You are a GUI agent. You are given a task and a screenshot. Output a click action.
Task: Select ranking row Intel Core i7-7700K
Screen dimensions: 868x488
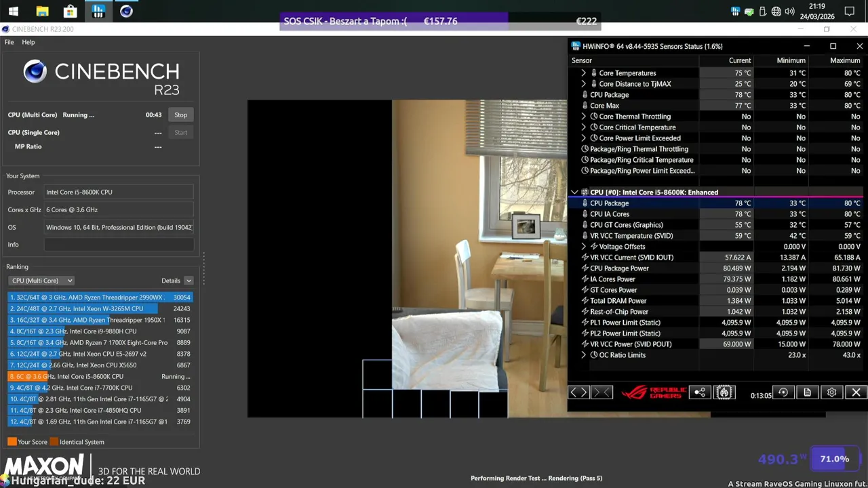point(100,388)
